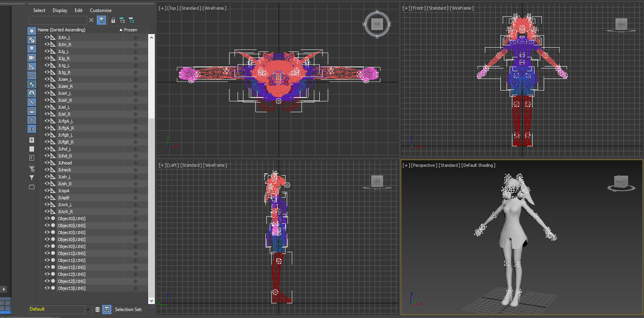Image resolution: width=644 pixels, height=318 pixels.
Task: Toggle Display Cameras filter icon
Action: pyautogui.click(x=32, y=58)
